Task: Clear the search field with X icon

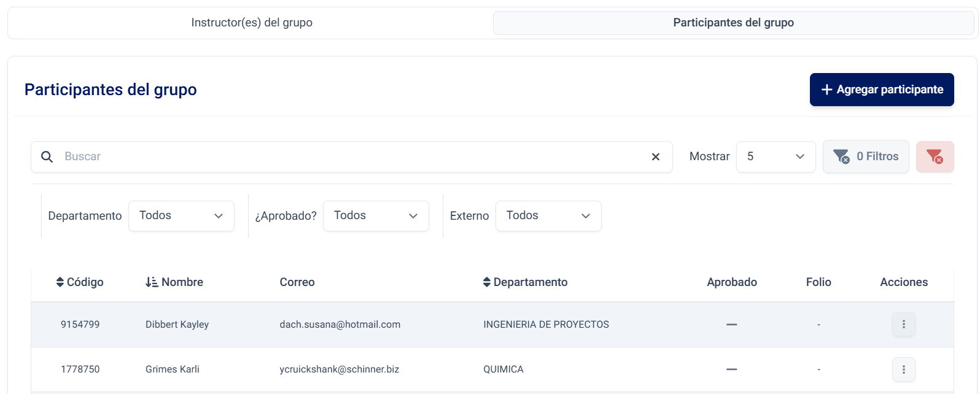Action: [x=655, y=157]
